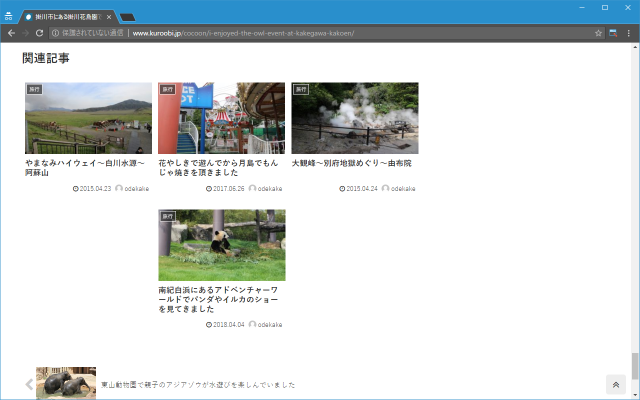
Task: Click the browser forward arrow
Action: pyautogui.click(x=25, y=33)
